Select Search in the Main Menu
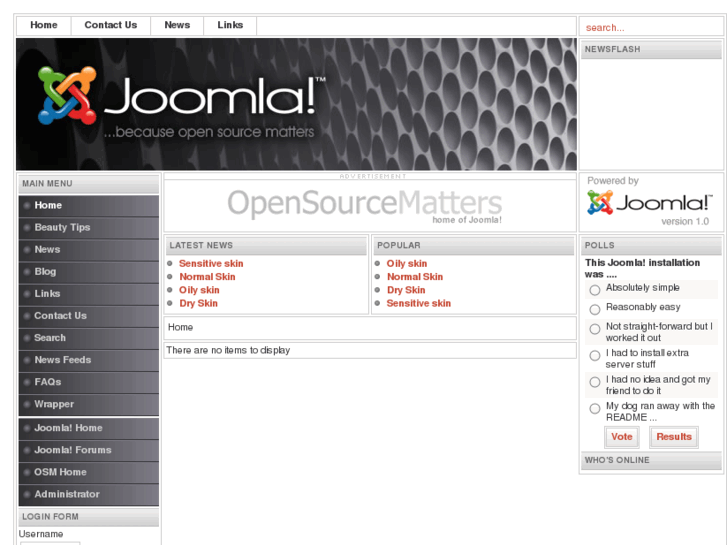 [89, 338]
